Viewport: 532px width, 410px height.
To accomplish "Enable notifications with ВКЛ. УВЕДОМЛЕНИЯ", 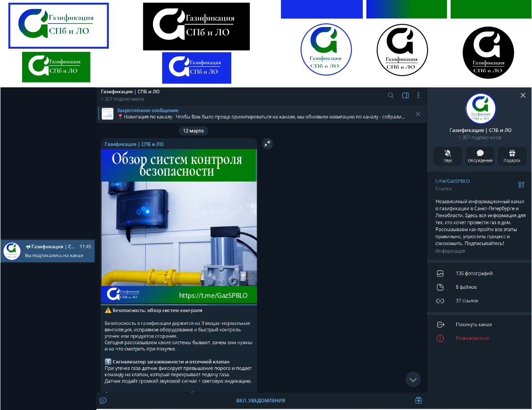I will click(x=261, y=401).
